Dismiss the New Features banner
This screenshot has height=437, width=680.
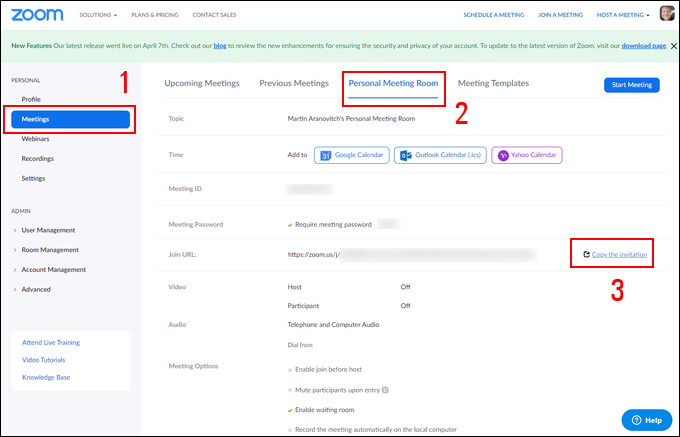[673, 46]
